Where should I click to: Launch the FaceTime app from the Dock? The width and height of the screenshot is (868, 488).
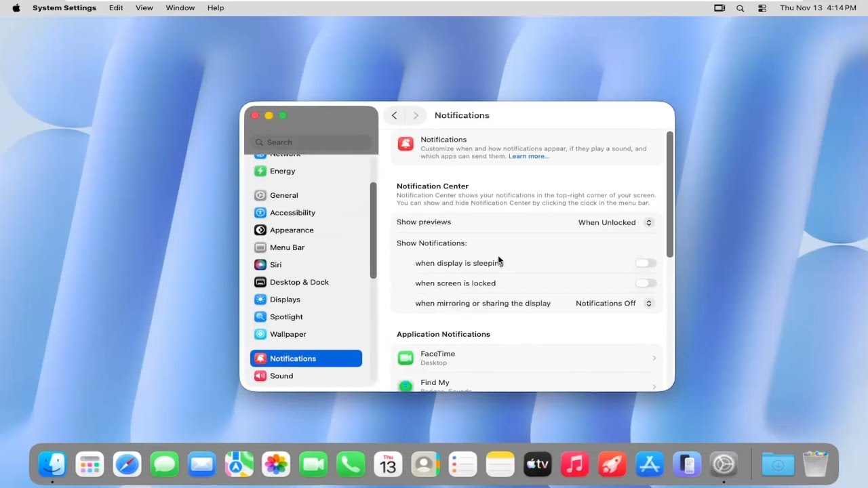click(x=313, y=464)
